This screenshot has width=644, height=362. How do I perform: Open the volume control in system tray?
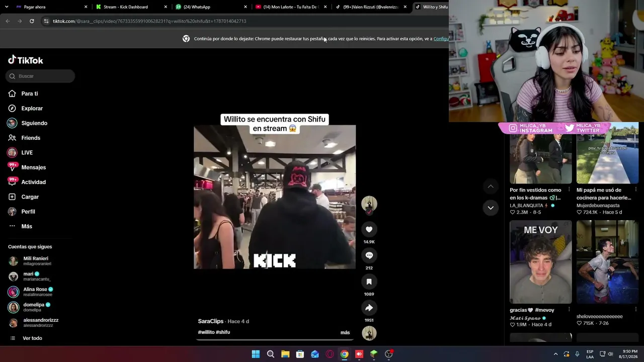tap(610, 354)
